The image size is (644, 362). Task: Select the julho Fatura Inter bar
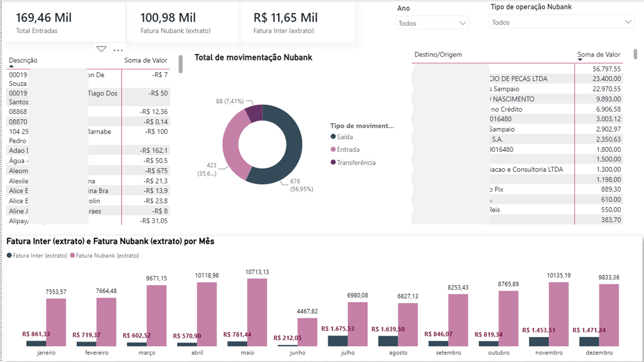coord(338,341)
